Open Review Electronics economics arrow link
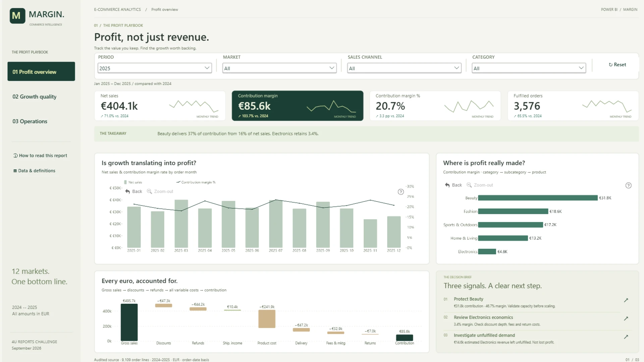The image size is (644, 362). pos(626,319)
